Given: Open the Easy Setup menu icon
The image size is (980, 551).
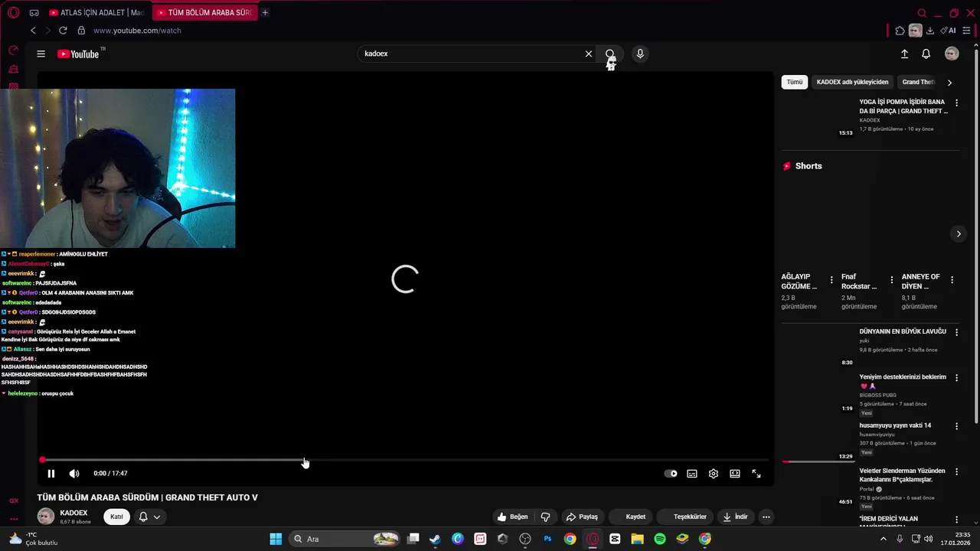Looking at the screenshot, I should click(966, 31).
